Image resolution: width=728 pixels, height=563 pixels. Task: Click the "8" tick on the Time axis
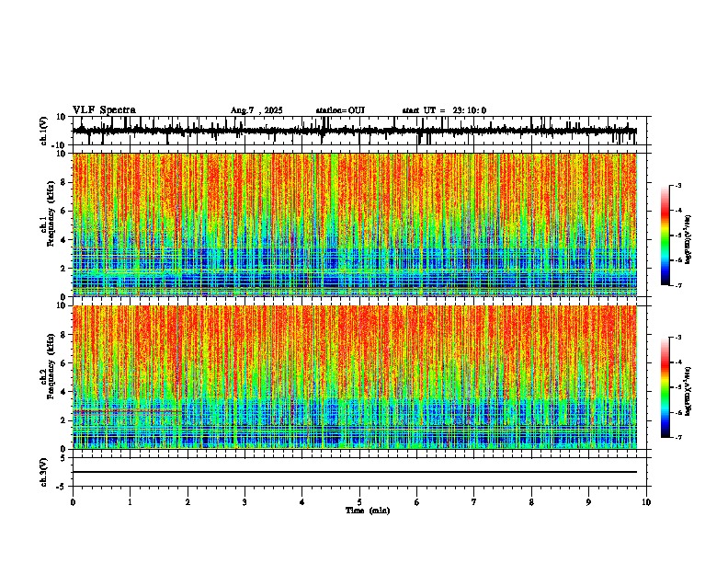tap(531, 502)
